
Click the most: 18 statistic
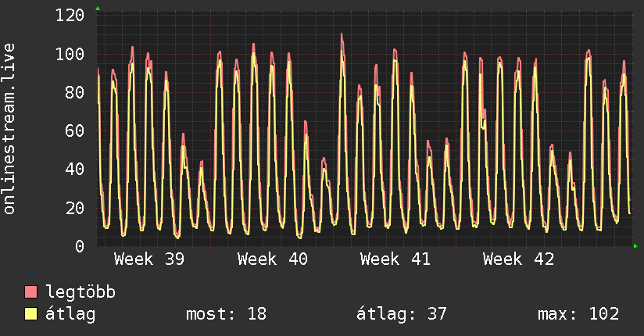point(227,314)
